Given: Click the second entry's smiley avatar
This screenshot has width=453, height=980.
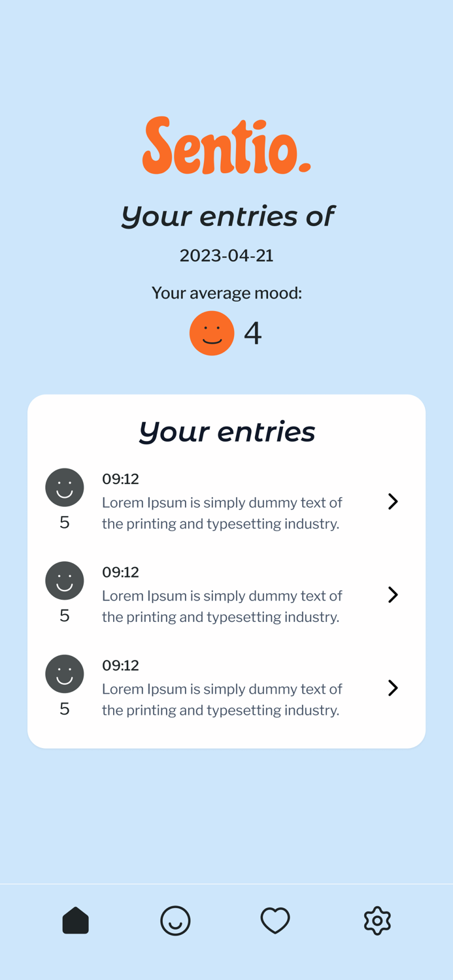Looking at the screenshot, I should tap(65, 580).
